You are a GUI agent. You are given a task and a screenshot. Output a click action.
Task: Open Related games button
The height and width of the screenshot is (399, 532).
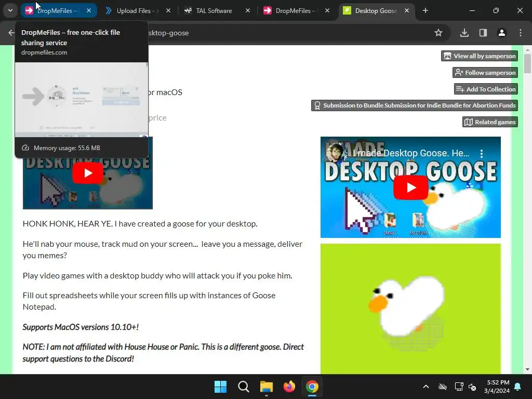click(x=490, y=122)
